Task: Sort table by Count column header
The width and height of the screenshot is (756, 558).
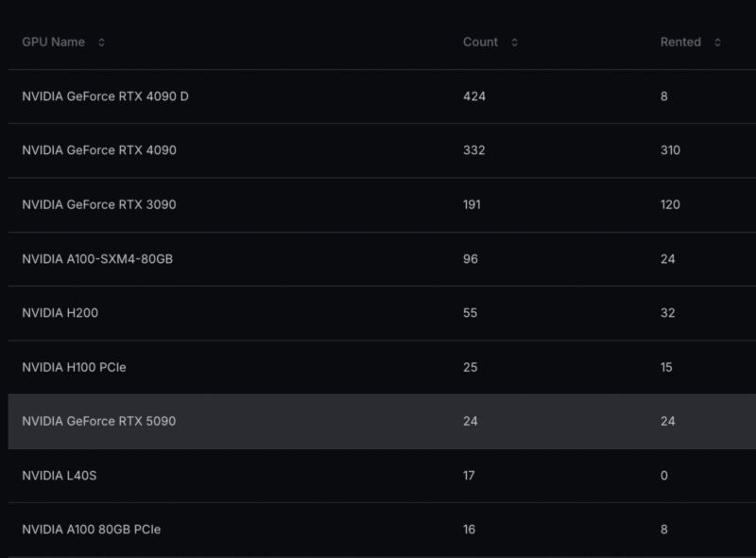Action: pyautogui.click(x=480, y=43)
